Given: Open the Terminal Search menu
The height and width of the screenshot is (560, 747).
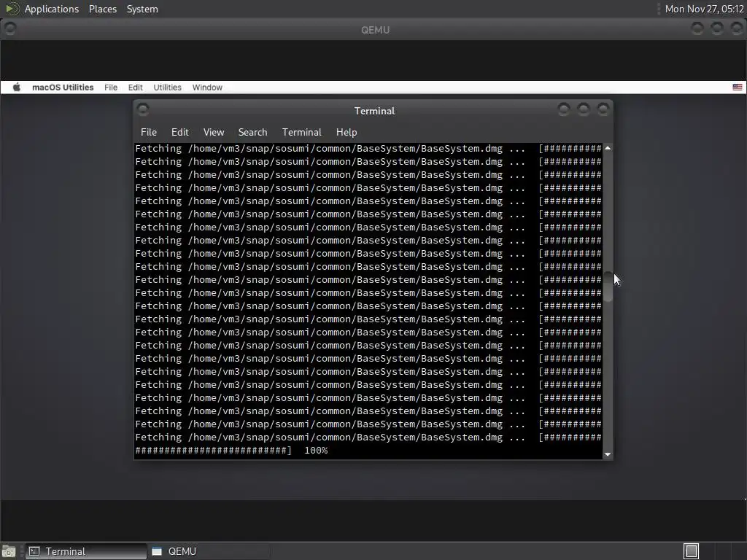Looking at the screenshot, I should (252, 132).
